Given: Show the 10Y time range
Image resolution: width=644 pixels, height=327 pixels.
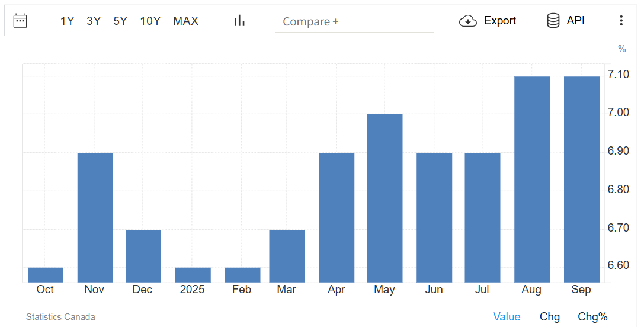Looking at the screenshot, I should tap(150, 21).
